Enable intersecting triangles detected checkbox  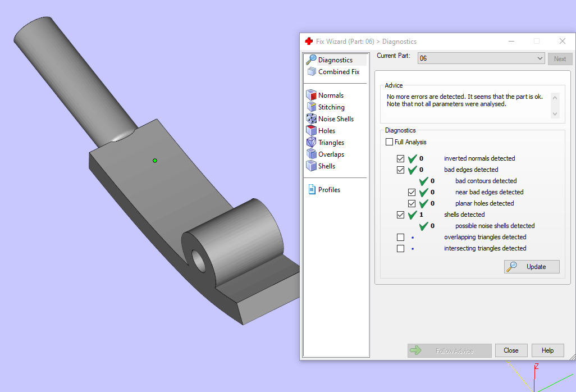(400, 248)
